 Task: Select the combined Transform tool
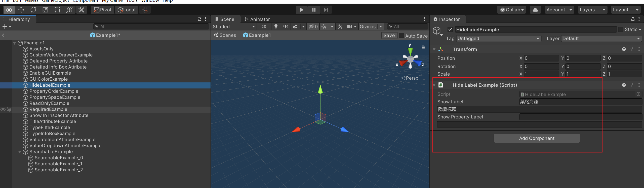tap(69, 10)
